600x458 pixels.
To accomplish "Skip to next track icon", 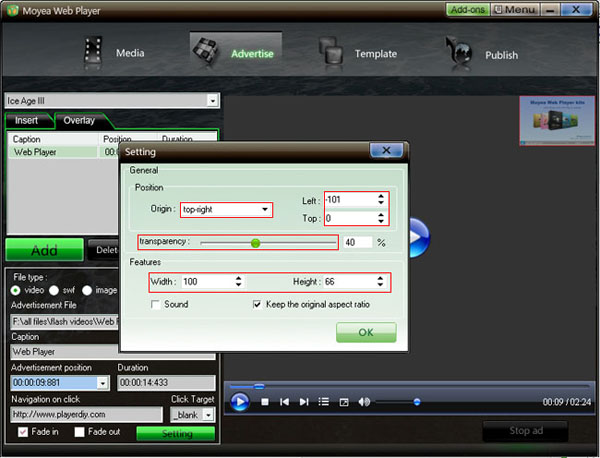I will [304, 402].
